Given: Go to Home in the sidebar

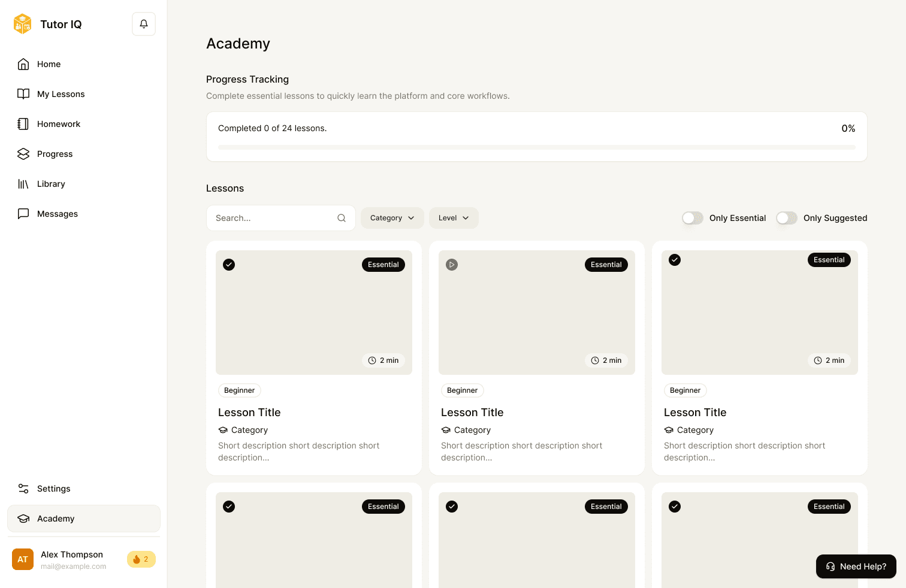Looking at the screenshot, I should point(84,64).
